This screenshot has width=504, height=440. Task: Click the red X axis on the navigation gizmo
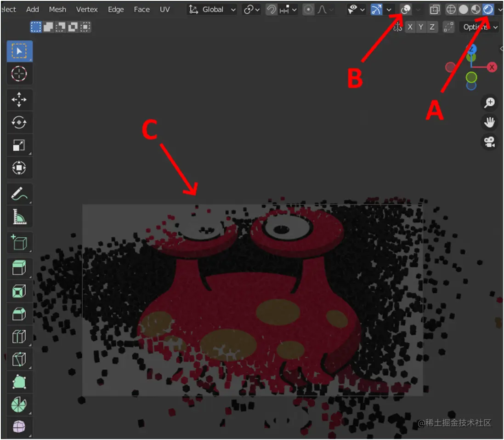pyautogui.click(x=492, y=67)
